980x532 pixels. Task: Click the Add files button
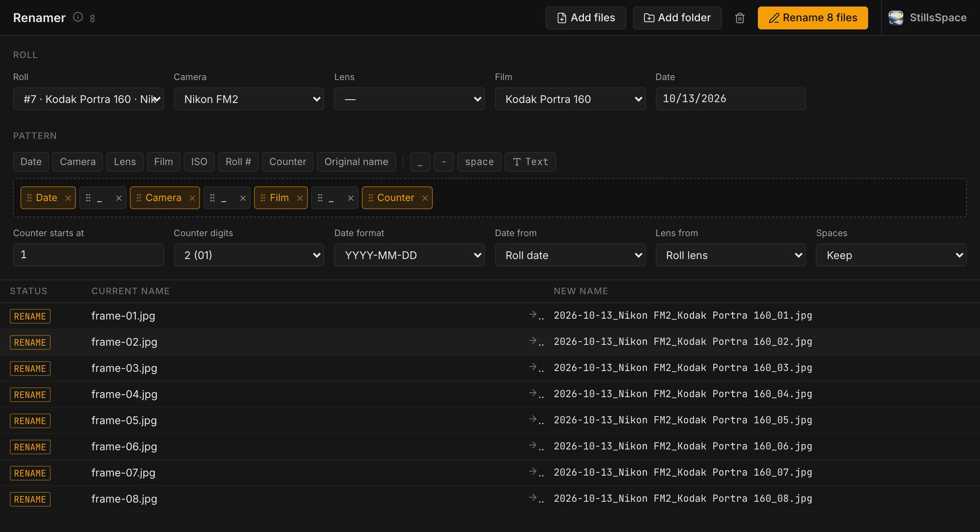click(x=586, y=18)
